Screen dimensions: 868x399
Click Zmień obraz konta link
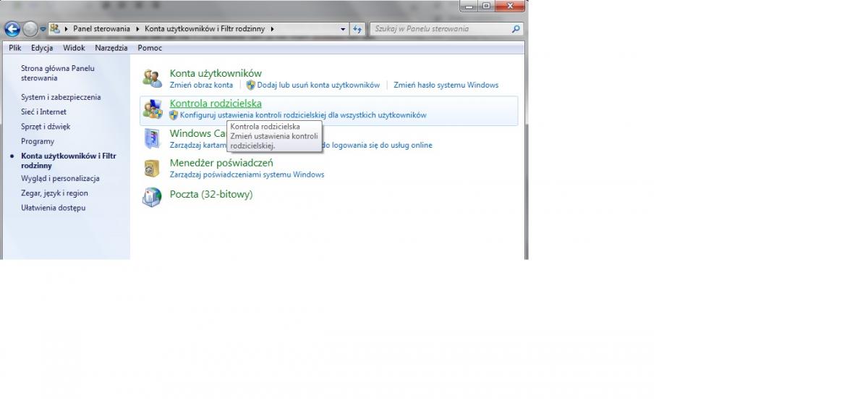click(201, 85)
